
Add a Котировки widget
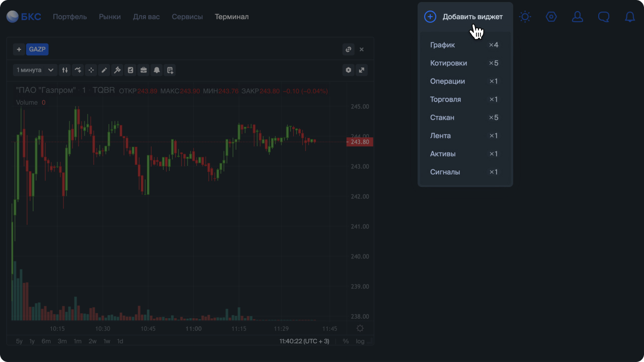pyautogui.click(x=465, y=63)
